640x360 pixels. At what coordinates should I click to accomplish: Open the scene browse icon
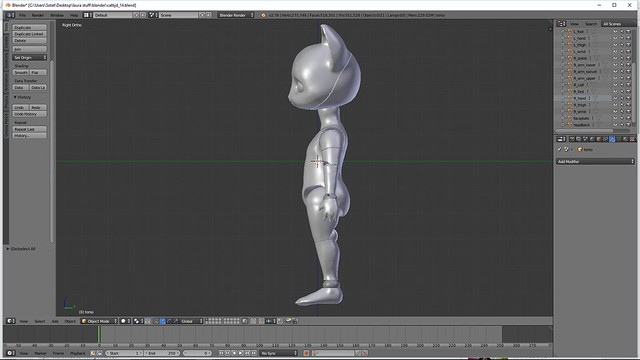tap(153, 15)
